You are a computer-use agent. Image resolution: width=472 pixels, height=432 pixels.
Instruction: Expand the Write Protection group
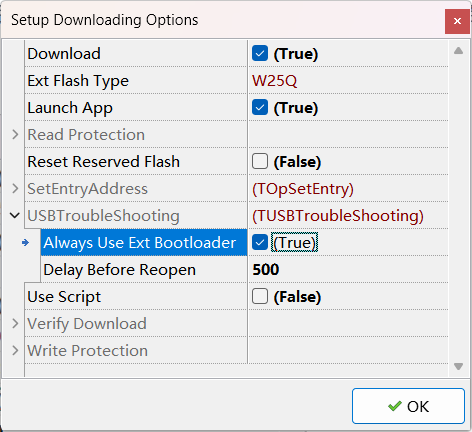click(x=15, y=350)
